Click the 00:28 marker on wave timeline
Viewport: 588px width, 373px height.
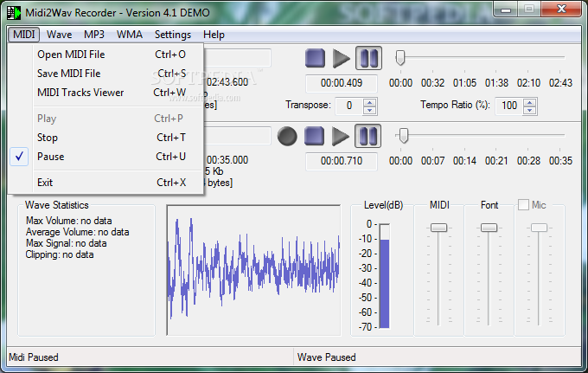pos(528,161)
